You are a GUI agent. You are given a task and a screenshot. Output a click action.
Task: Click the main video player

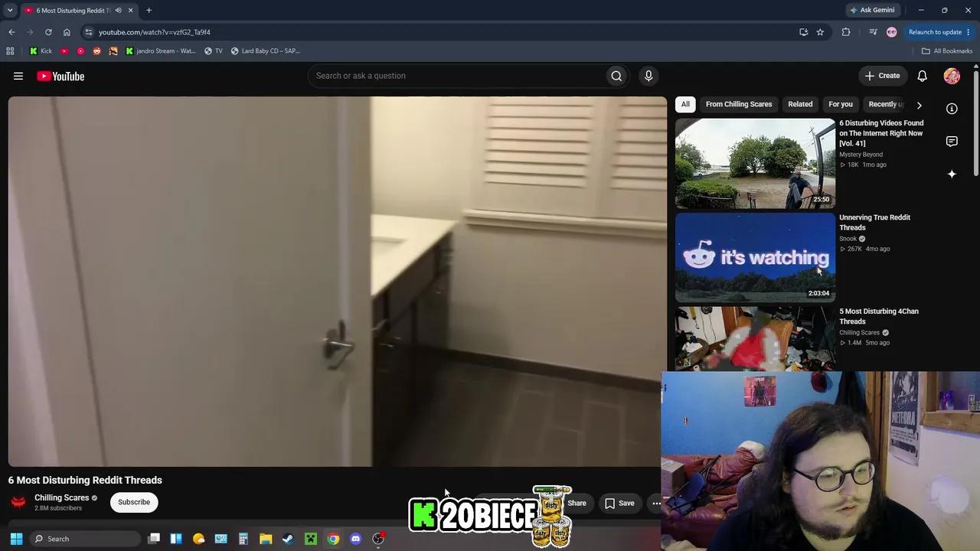pyautogui.click(x=338, y=282)
